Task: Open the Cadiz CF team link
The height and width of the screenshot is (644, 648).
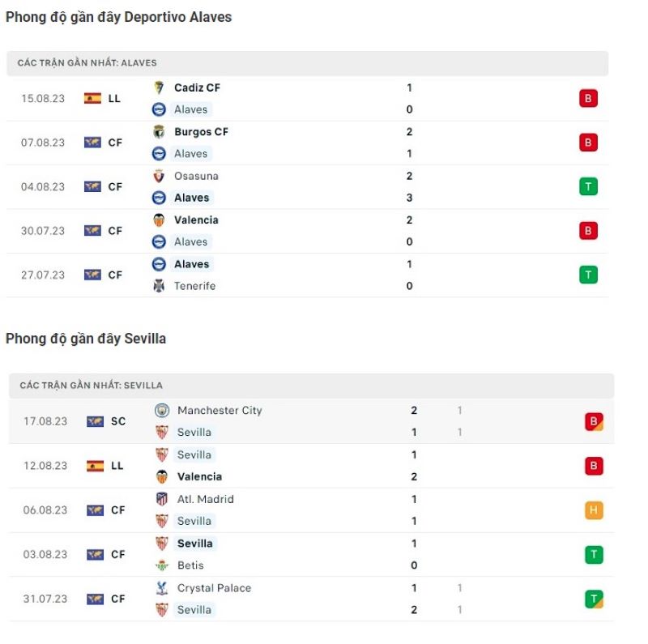Action: click(197, 87)
